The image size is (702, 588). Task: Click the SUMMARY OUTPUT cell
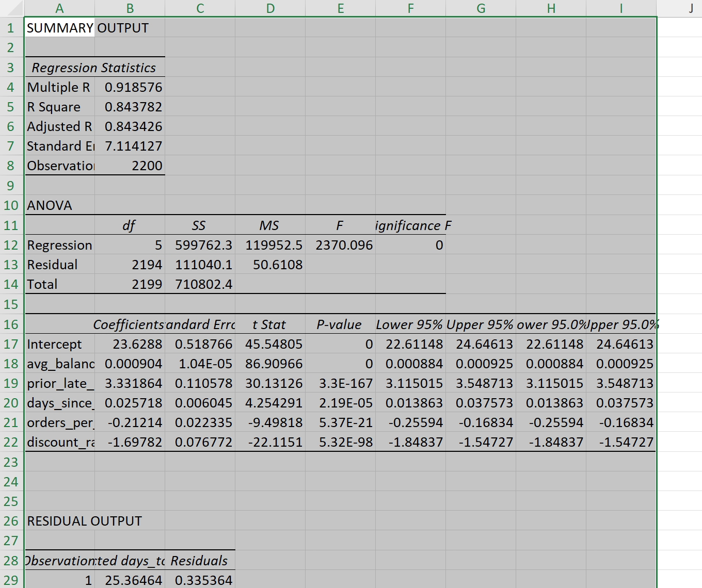[x=59, y=28]
